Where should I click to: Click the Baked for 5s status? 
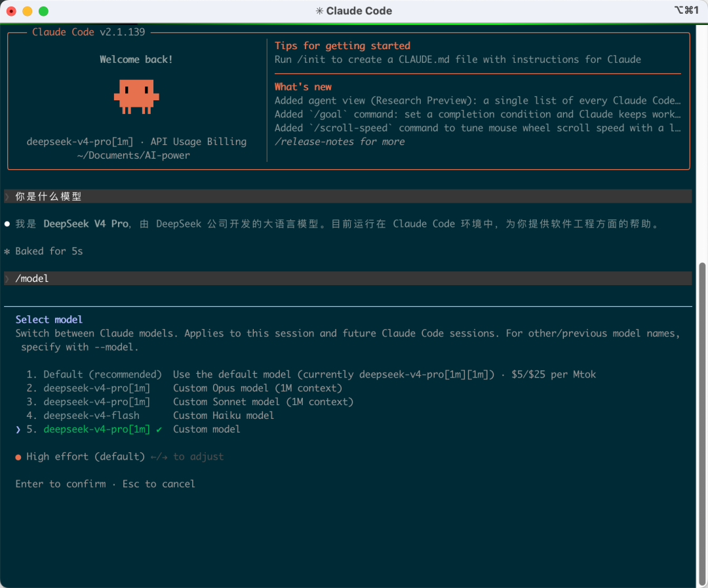[49, 252]
